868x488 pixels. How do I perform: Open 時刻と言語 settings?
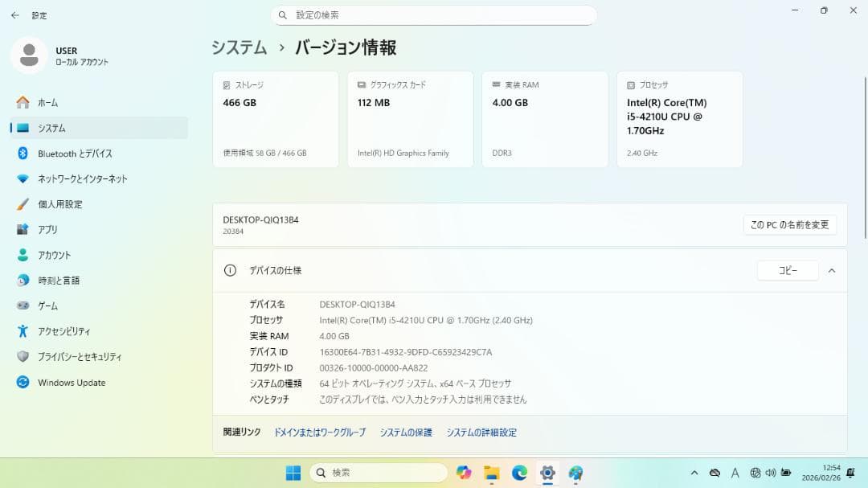(99, 281)
